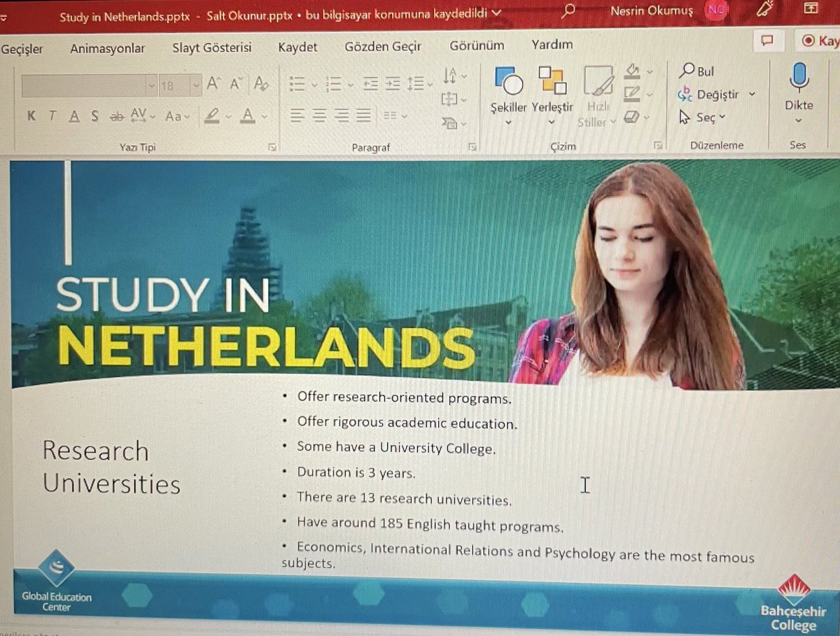This screenshot has height=636, width=840.
Task: Open the Animasyonlar tab
Action: tap(107, 48)
